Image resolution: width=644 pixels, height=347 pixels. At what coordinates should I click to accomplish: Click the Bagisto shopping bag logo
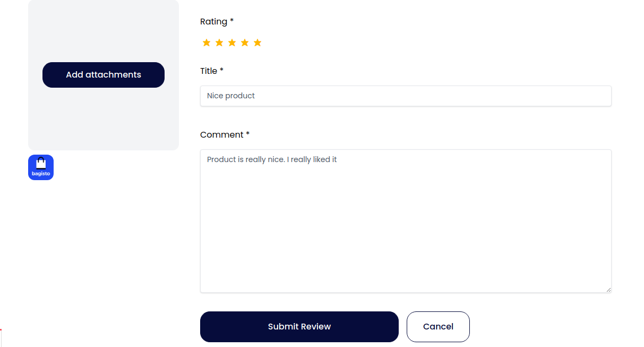[x=40, y=167]
